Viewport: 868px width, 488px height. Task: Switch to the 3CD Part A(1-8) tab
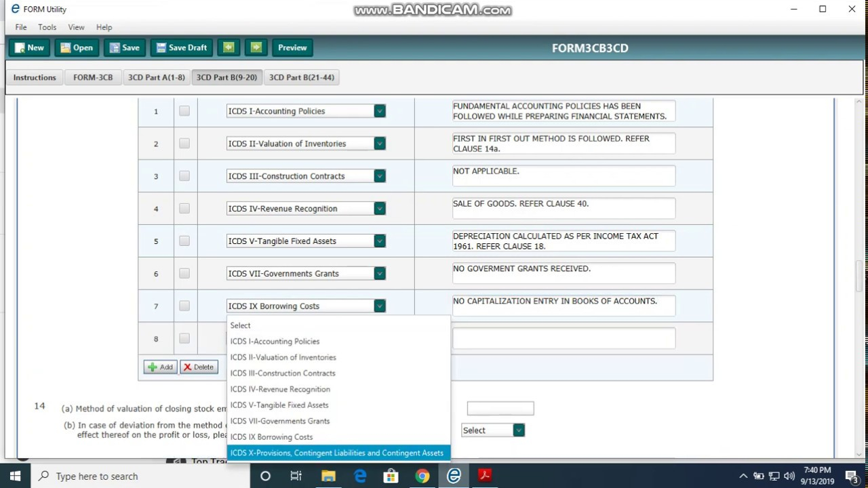(x=157, y=77)
